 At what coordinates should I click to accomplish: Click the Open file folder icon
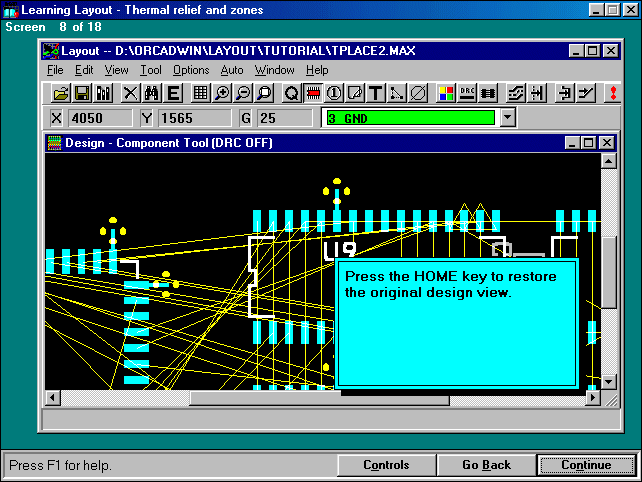click(61, 93)
